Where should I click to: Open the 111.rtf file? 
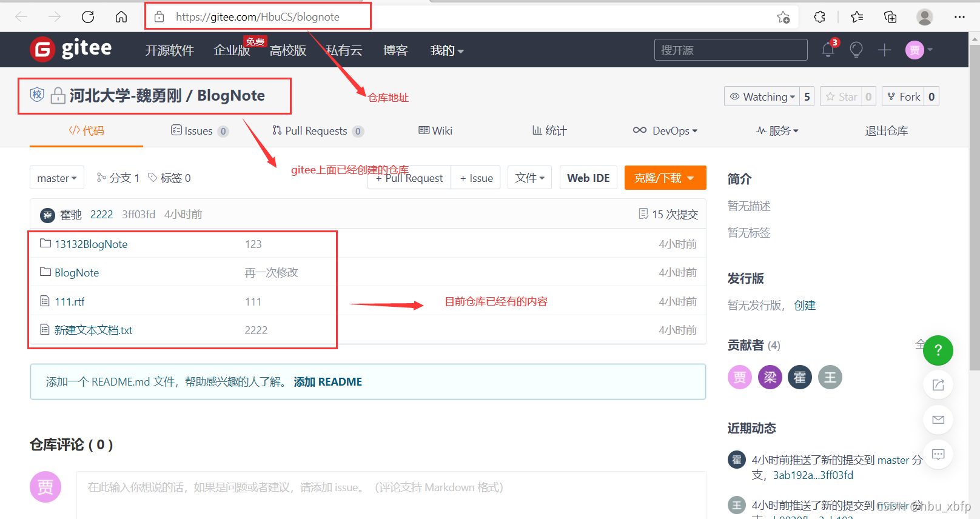point(70,301)
